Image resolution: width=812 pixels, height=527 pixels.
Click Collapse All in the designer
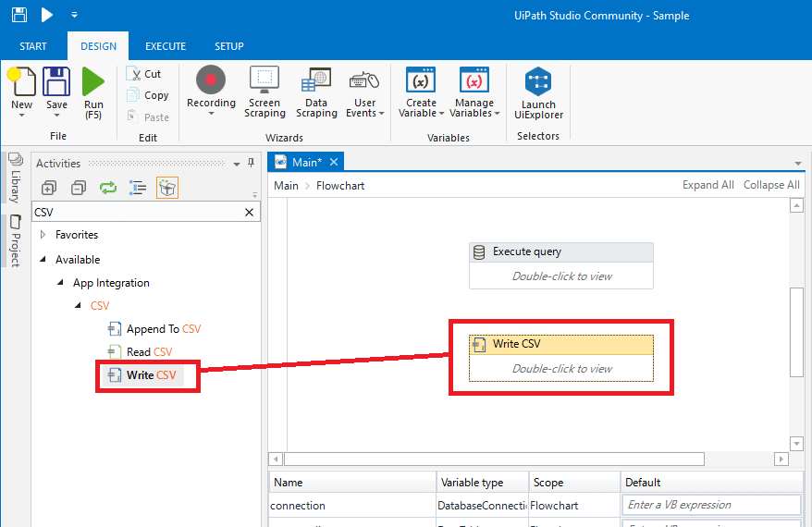coord(770,185)
